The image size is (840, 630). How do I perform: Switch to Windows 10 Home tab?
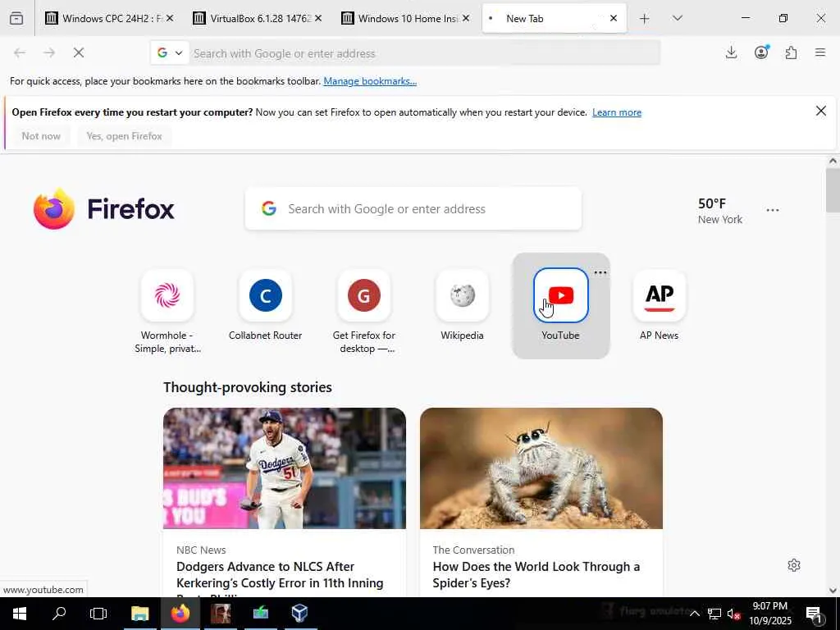pyautogui.click(x=405, y=19)
